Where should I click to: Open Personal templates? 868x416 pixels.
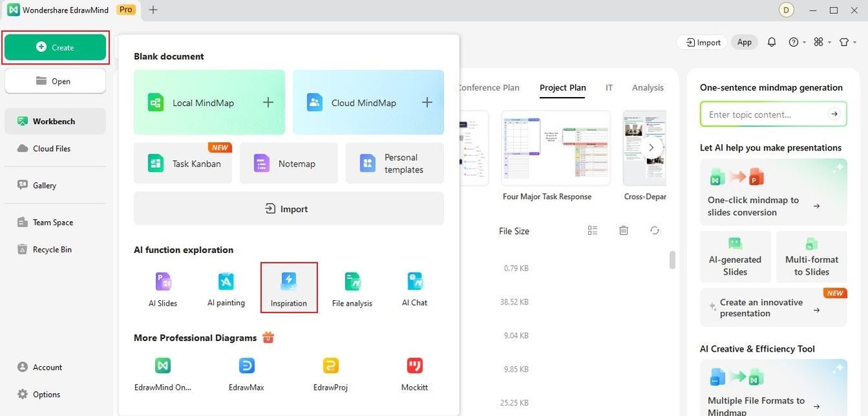tap(395, 164)
